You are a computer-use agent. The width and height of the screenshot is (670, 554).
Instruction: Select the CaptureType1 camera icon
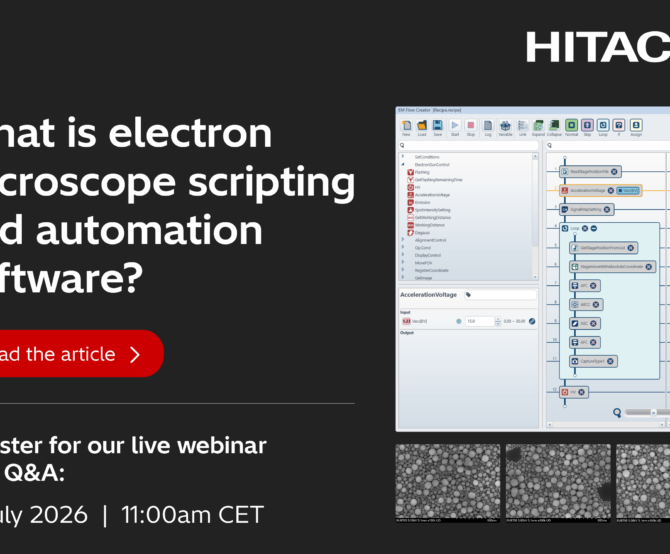[575, 361]
